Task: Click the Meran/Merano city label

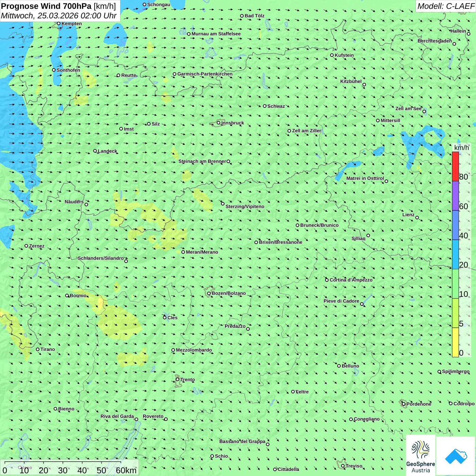Action: [x=202, y=252]
